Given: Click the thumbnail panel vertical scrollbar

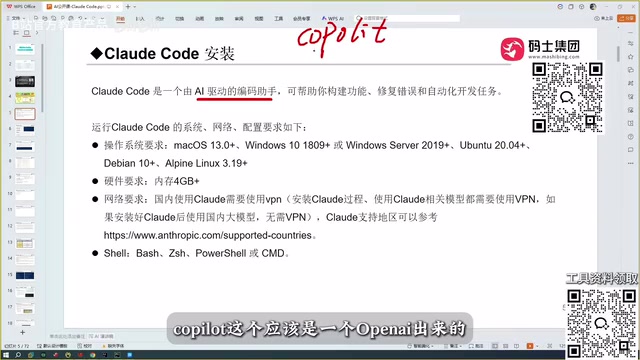Looking at the screenshot, I should tap(42, 78).
